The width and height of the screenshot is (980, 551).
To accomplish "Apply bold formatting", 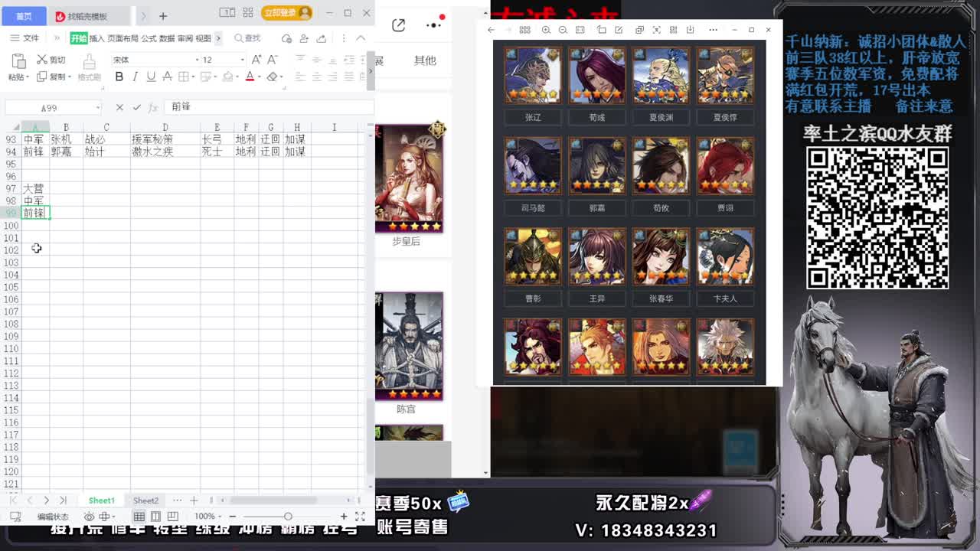I will coord(119,77).
